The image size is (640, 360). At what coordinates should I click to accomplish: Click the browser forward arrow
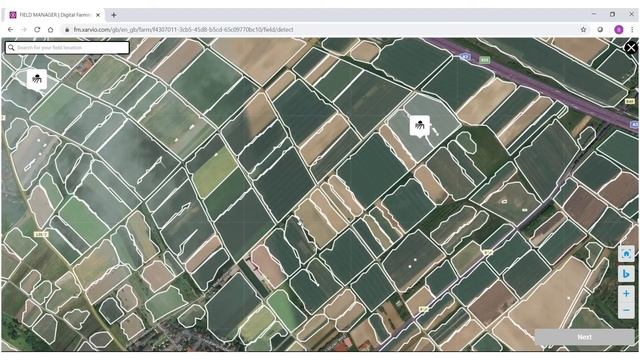[x=24, y=29]
